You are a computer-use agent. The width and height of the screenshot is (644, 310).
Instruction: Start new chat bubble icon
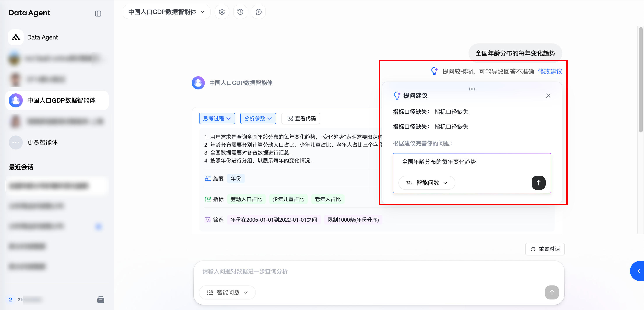coord(258,12)
